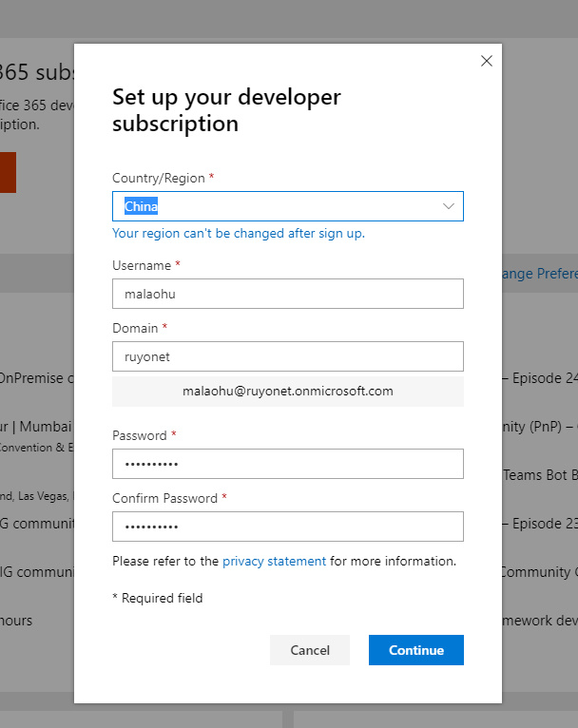Open the Episode 24 item in background

(538, 378)
